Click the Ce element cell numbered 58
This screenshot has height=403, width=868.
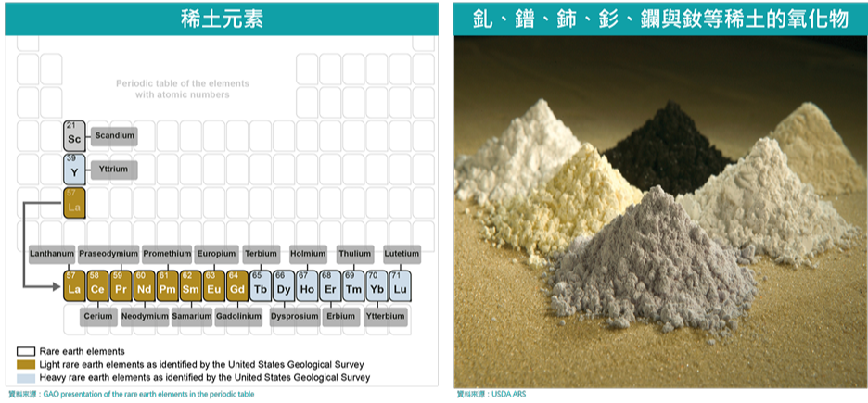coord(97,285)
